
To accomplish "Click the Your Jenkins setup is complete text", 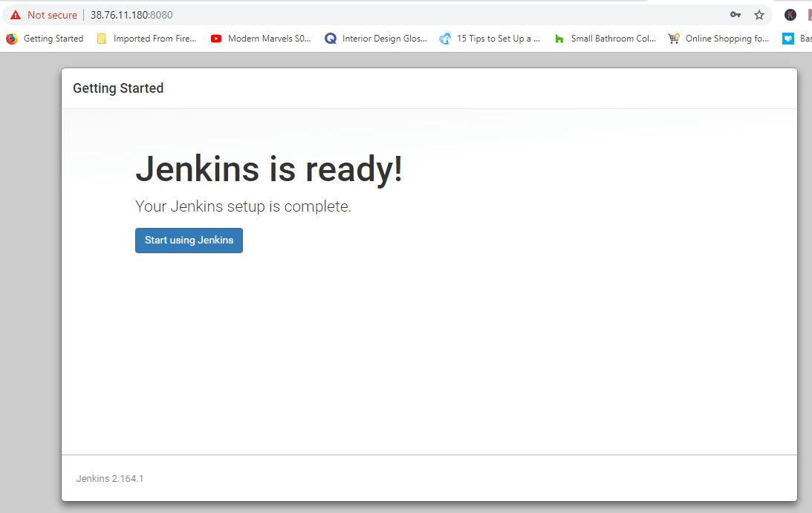I will (243, 206).
